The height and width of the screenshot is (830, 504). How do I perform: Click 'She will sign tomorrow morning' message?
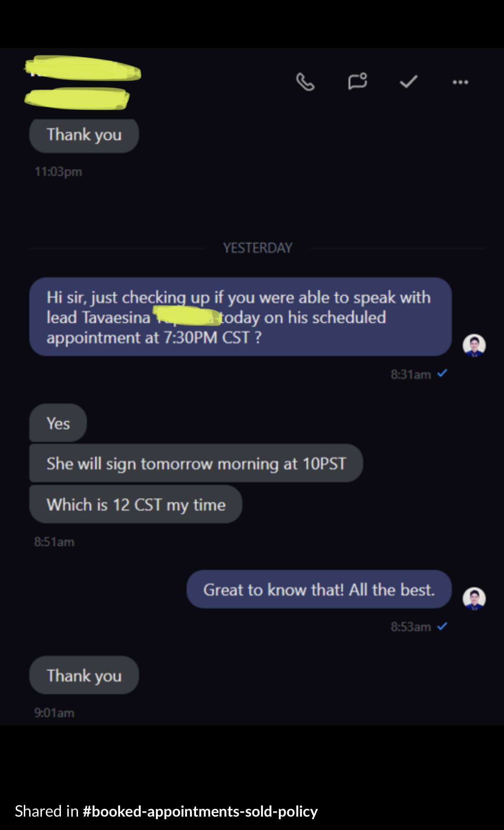pos(196,463)
